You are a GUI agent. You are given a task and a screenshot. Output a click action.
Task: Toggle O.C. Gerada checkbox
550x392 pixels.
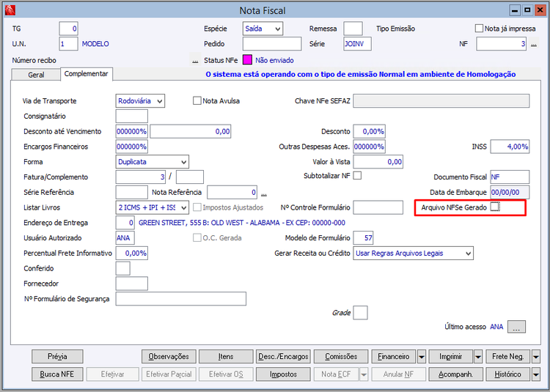[197, 237]
